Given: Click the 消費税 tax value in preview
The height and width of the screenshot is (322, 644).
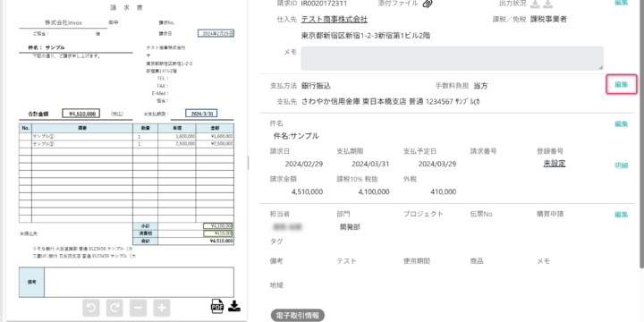Looking at the screenshot, I should (x=217, y=233).
